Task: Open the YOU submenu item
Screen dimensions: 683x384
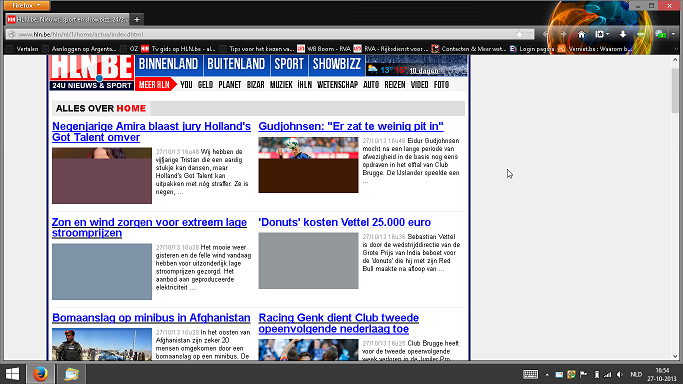Action: (x=186, y=85)
